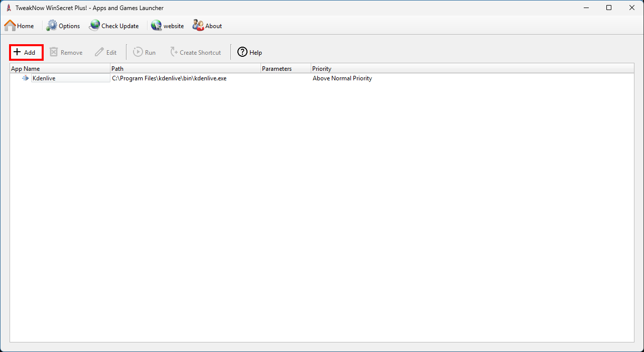The image size is (644, 352).
Task: Click the blue arrow icon beside Kdenlive
Action: click(26, 78)
